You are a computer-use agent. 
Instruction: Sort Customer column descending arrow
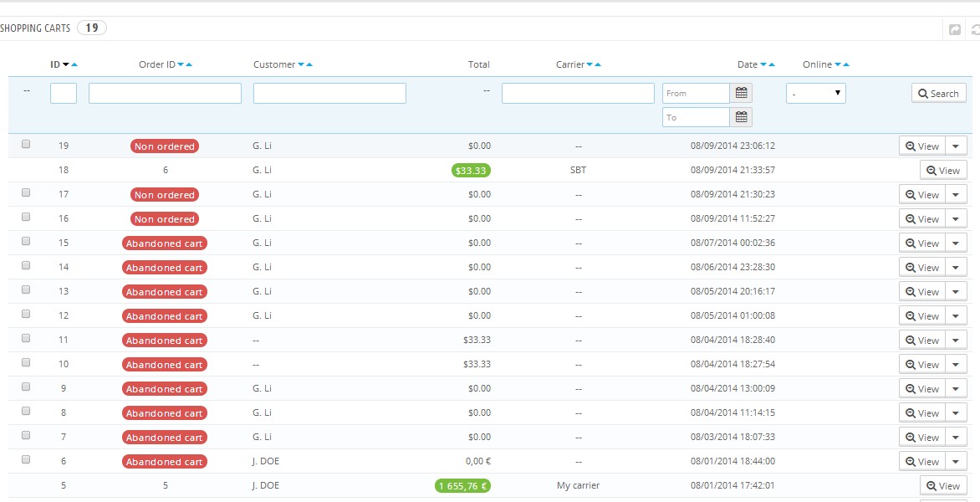point(301,64)
